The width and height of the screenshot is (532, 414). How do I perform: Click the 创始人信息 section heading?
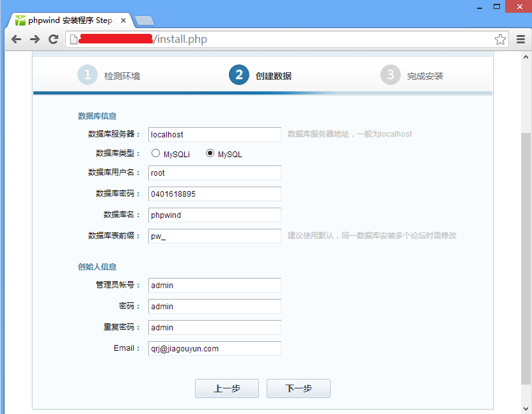97,267
